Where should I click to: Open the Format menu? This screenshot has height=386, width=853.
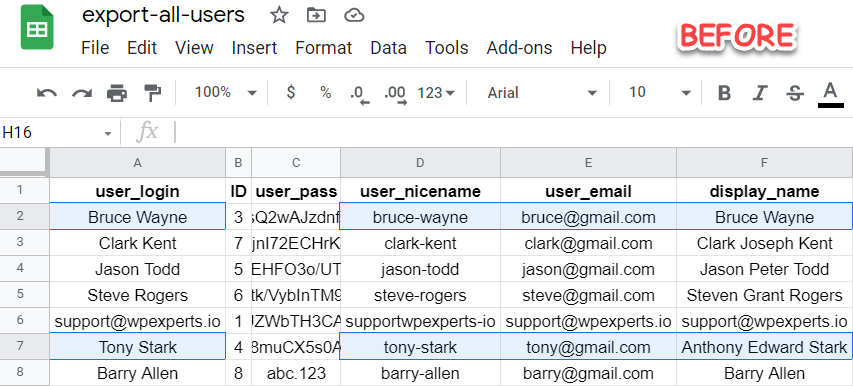point(324,48)
